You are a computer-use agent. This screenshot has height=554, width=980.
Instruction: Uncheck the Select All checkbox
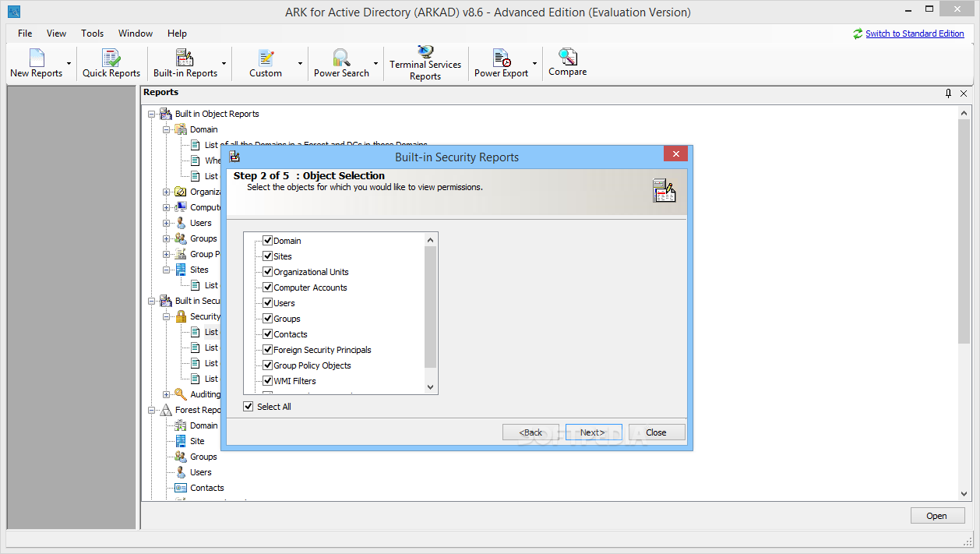tap(249, 407)
